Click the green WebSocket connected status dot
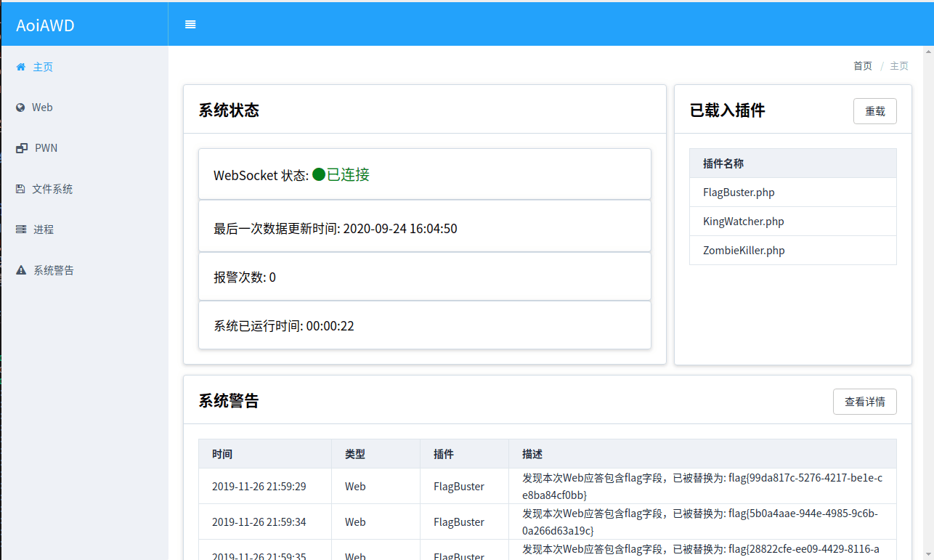 pos(319,174)
